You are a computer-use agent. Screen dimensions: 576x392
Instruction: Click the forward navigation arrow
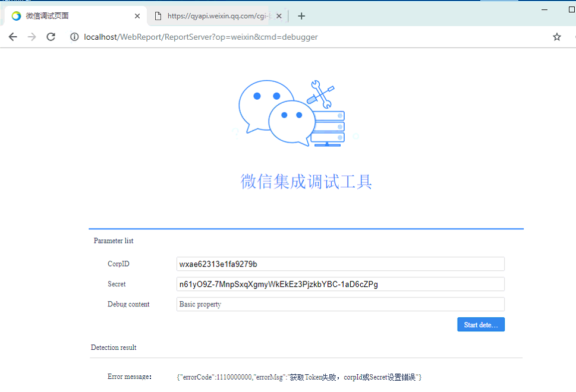32,37
